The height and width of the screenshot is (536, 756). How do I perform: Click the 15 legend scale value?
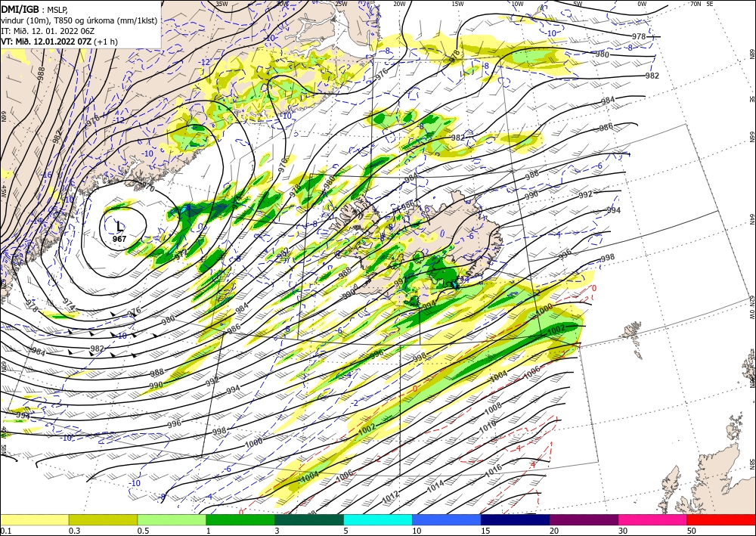click(485, 531)
